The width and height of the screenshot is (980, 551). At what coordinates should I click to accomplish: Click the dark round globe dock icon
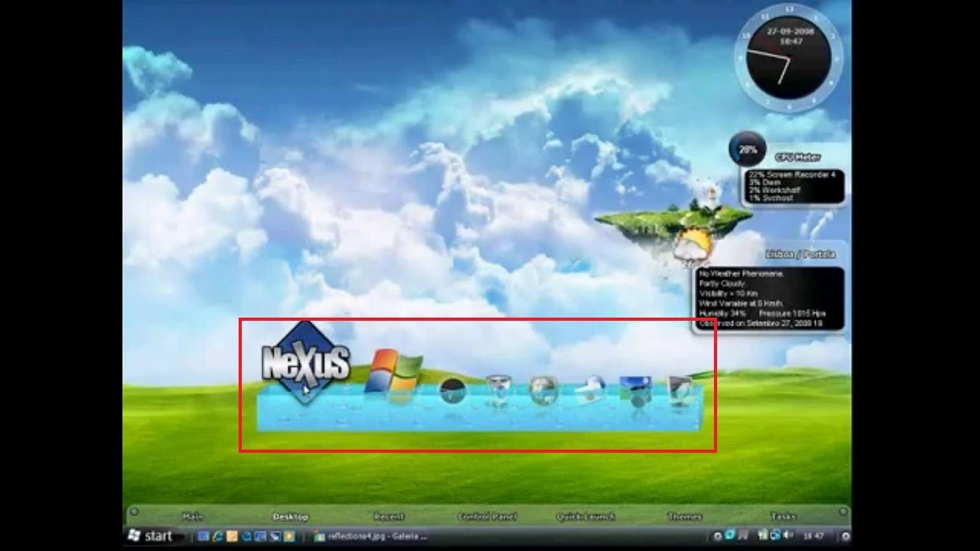tap(452, 390)
